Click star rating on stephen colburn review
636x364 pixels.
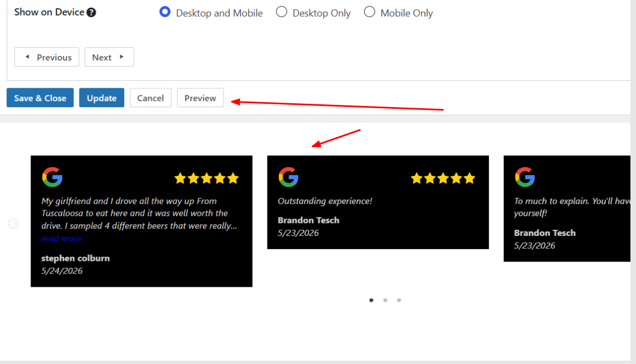coord(206,178)
